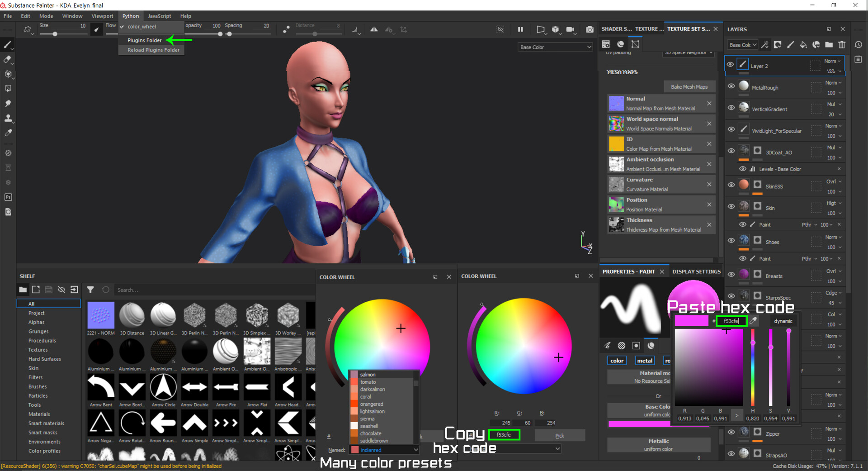Click the delete layer trash icon
Screen dimensions: 868x471
[x=842, y=45]
